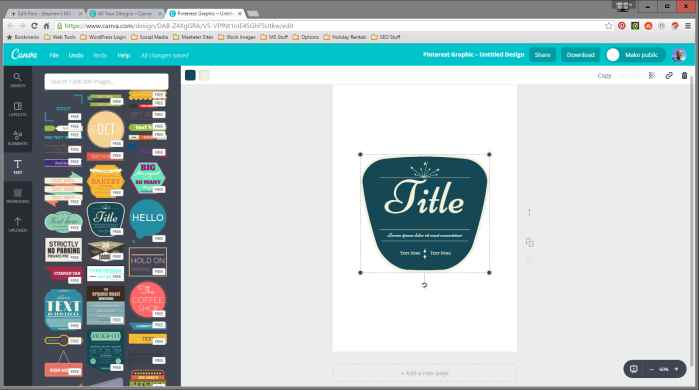Zoom out with the minus button
The image size is (699, 390).
point(651,369)
